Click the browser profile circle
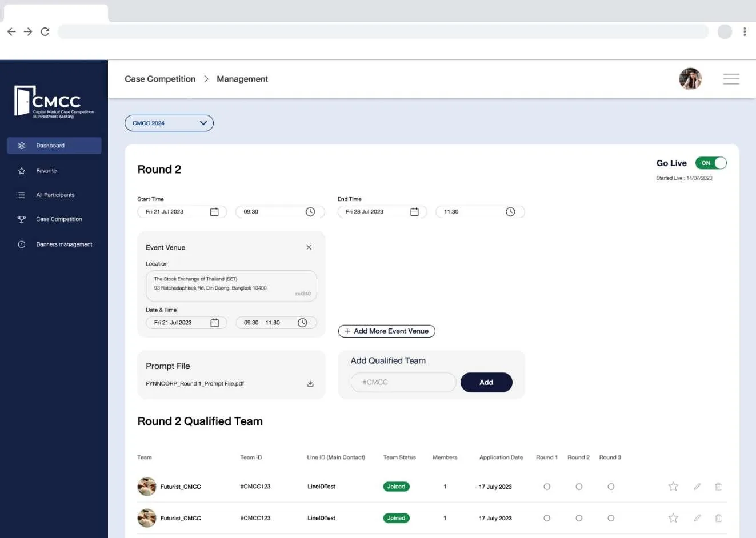Screen dimensions: 756x538 725,31
